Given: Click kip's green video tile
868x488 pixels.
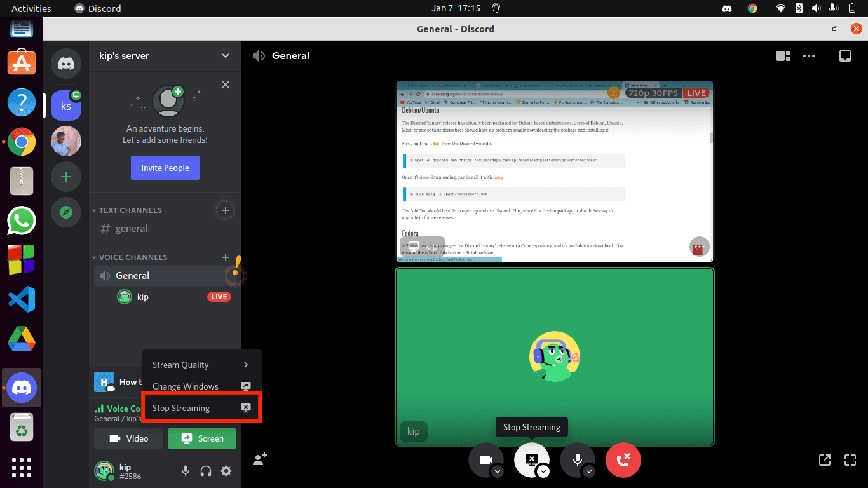Looking at the screenshot, I should (555, 356).
